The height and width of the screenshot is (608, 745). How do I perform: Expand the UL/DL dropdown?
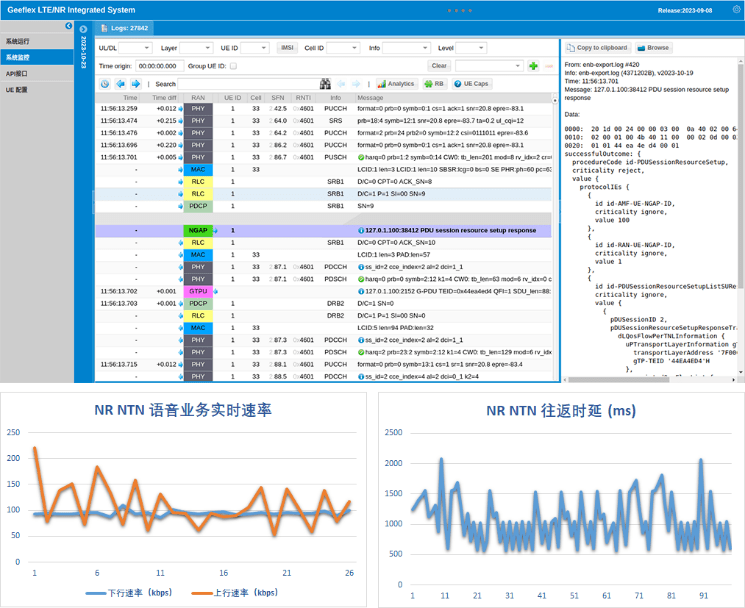[125, 47]
